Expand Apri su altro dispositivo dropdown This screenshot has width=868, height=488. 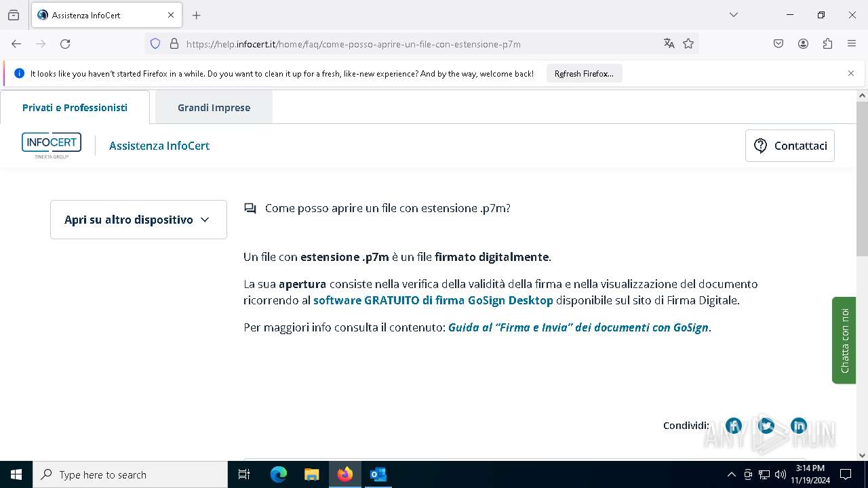138,220
